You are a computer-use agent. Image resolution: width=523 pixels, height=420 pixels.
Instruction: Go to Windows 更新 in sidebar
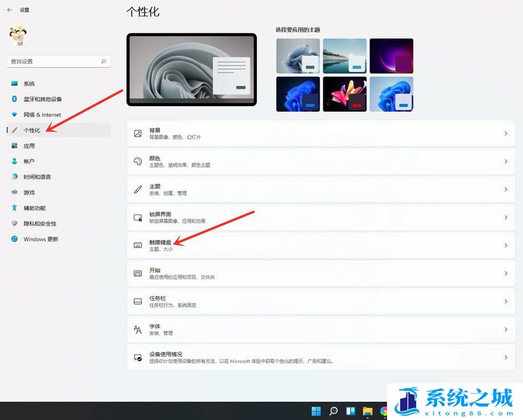pyautogui.click(x=59, y=239)
